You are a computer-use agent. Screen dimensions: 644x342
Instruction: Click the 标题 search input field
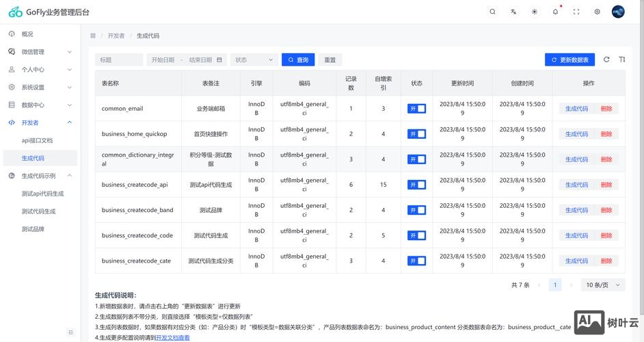pyautogui.click(x=119, y=60)
